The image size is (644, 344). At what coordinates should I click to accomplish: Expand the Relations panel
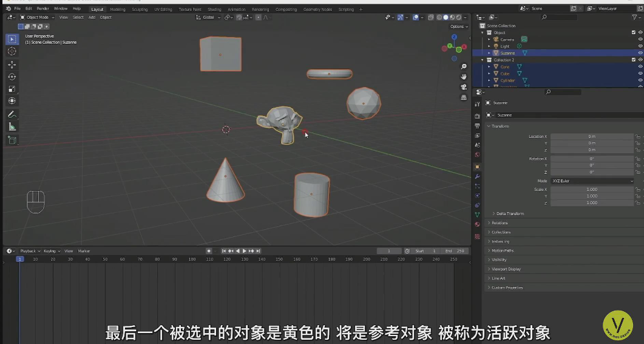click(x=500, y=223)
